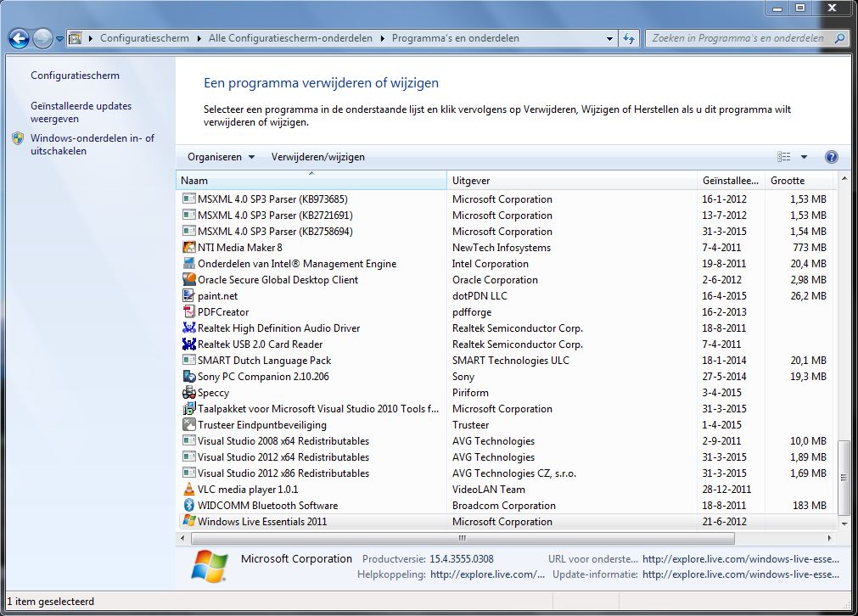Click the Speccy program icon
The image size is (858, 616).
188,393
